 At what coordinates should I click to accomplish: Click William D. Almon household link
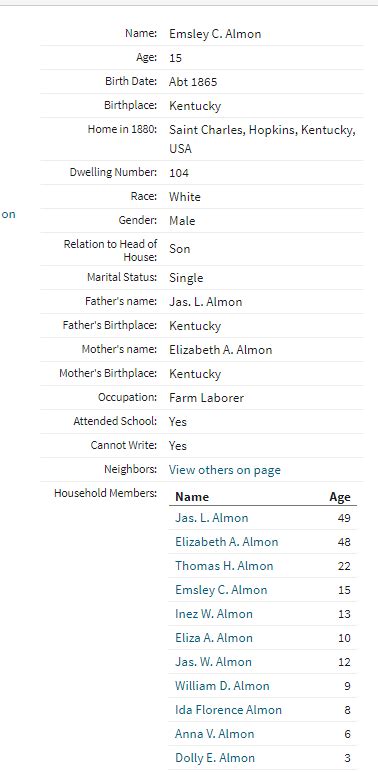click(222, 686)
